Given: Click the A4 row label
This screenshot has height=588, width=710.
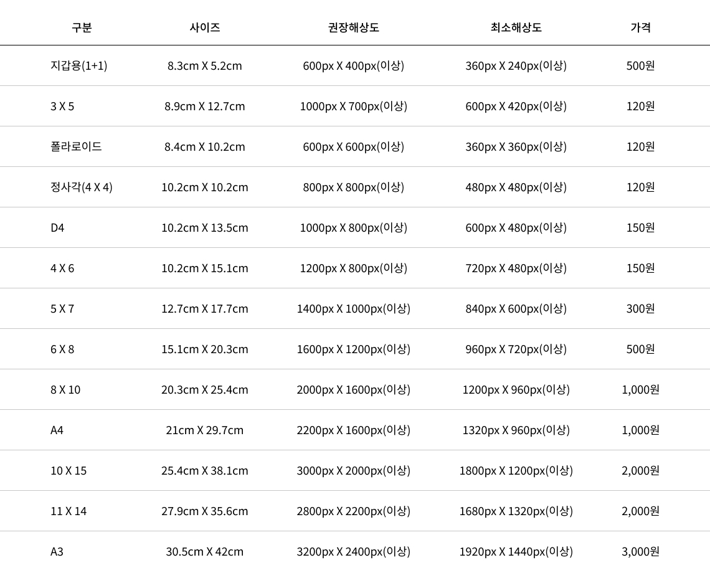Looking at the screenshot, I should click(x=57, y=430).
